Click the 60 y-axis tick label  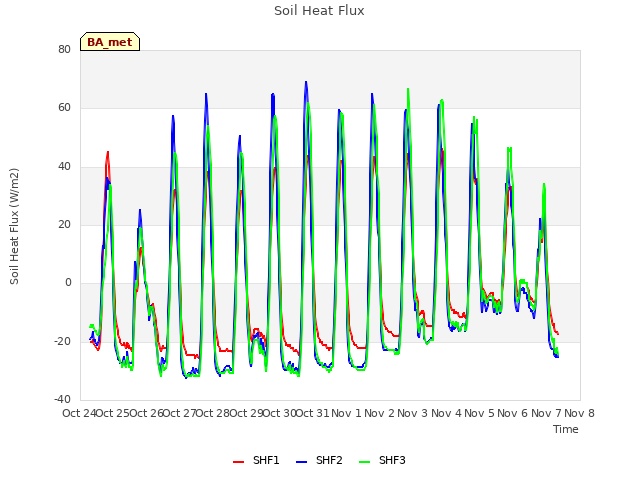(64, 108)
